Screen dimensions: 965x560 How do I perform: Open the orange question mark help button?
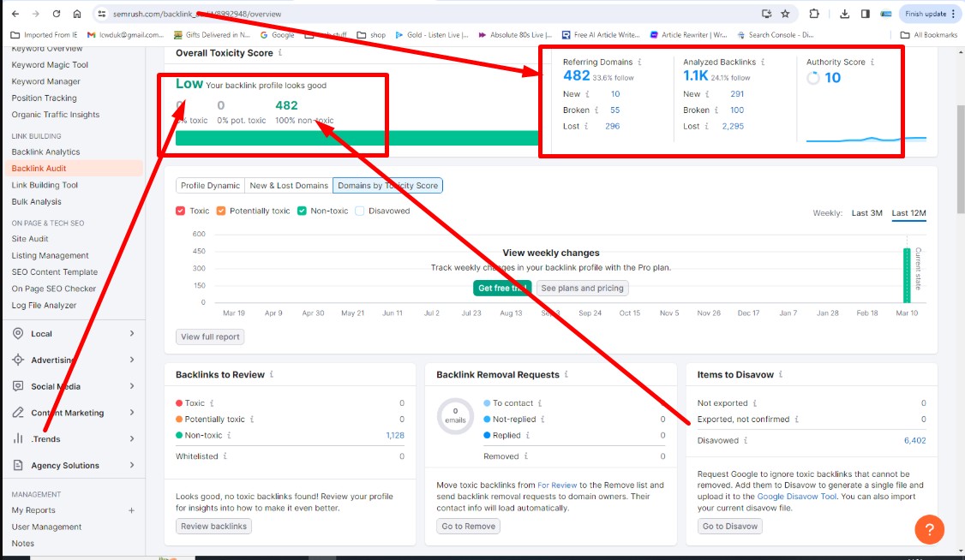pos(929,529)
